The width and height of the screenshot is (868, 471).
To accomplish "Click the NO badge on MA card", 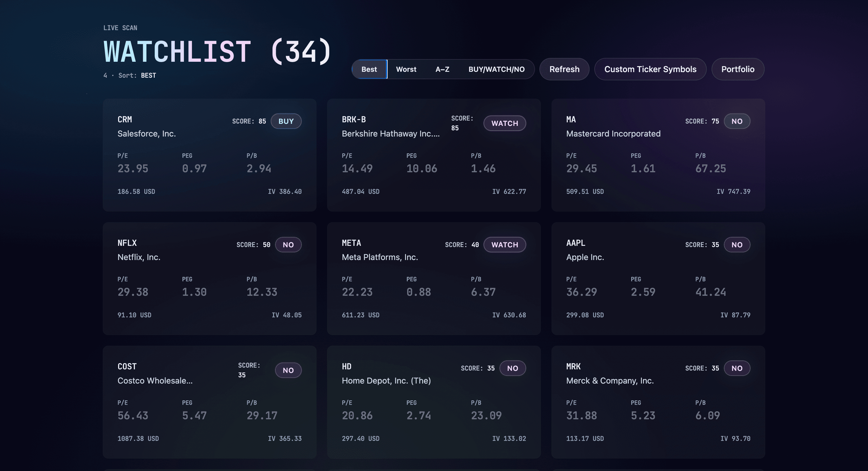I will pyautogui.click(x=737, y=121).
